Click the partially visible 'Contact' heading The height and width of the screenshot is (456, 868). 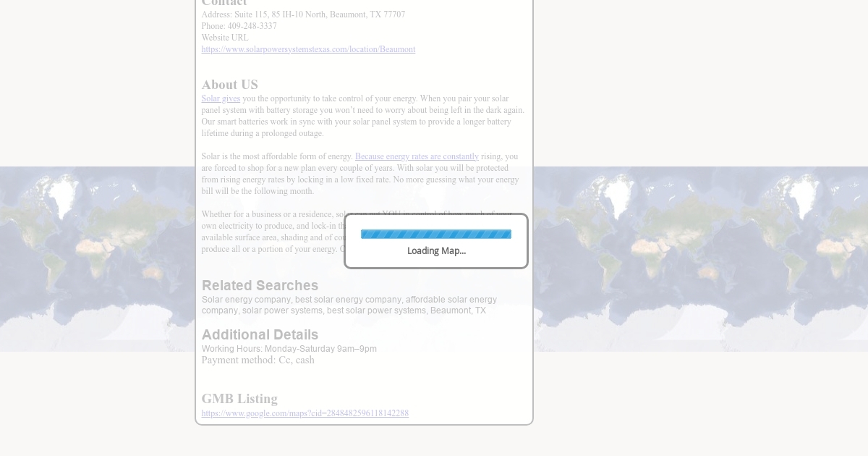[224, 4]
